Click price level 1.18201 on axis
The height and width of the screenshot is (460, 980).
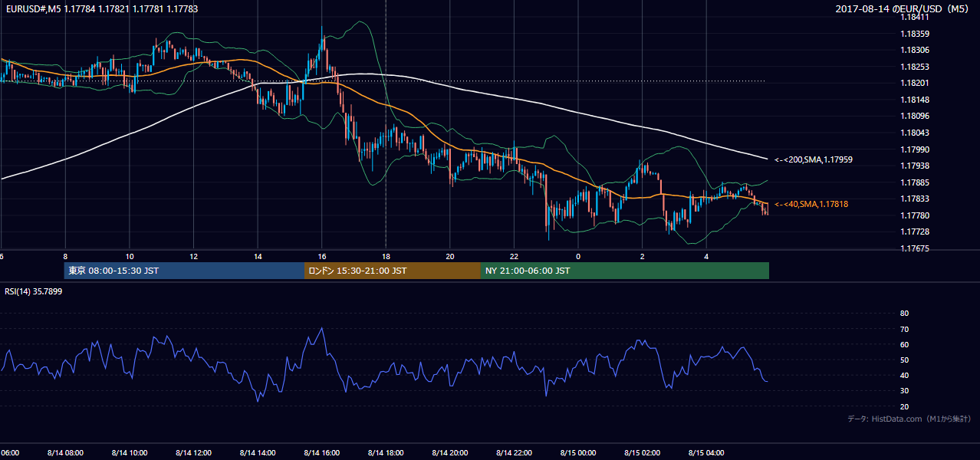pos(914,83)
